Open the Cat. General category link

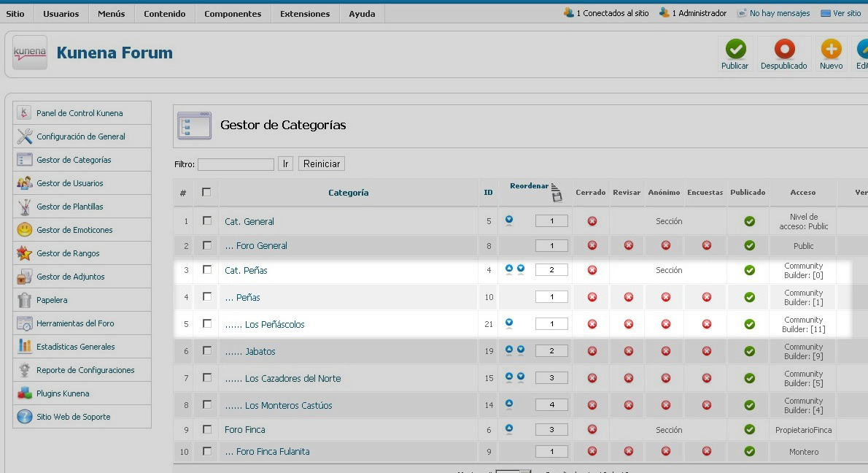click(x=249, y=222)
